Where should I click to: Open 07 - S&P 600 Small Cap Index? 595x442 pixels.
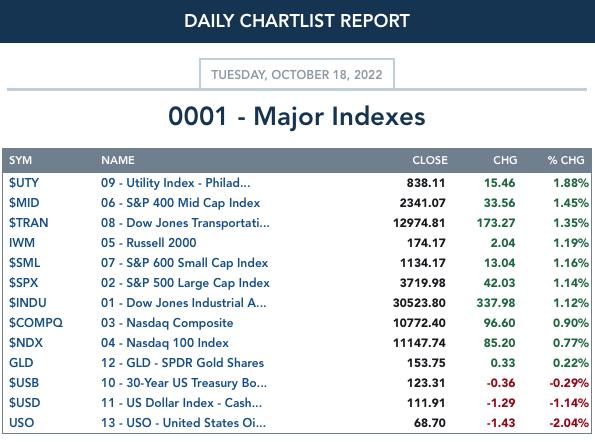184,263
